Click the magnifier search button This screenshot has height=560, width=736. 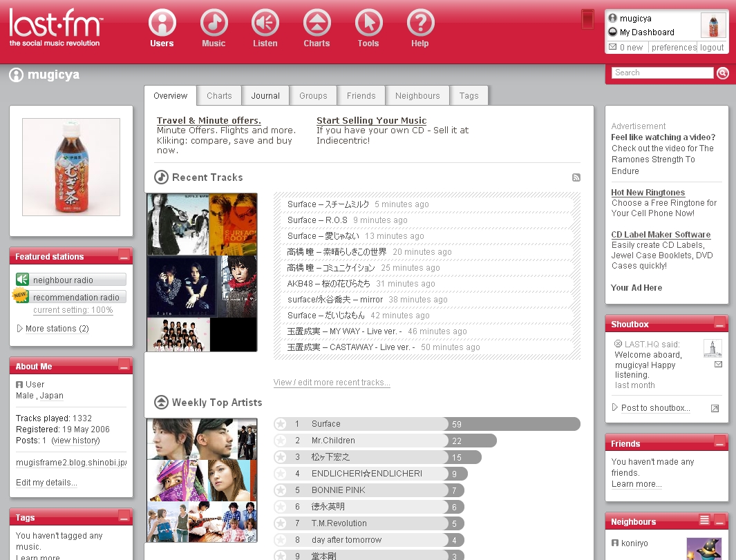coord(723,73)
